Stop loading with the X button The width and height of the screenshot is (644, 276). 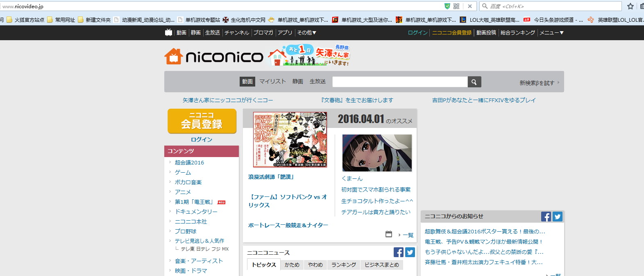pos(470,6)
